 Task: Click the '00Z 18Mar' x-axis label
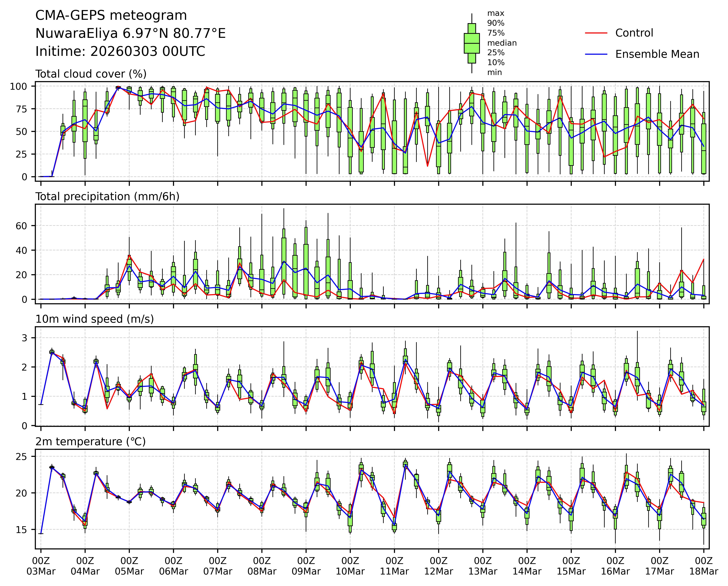pyautogui.click(x=704, y=566)
